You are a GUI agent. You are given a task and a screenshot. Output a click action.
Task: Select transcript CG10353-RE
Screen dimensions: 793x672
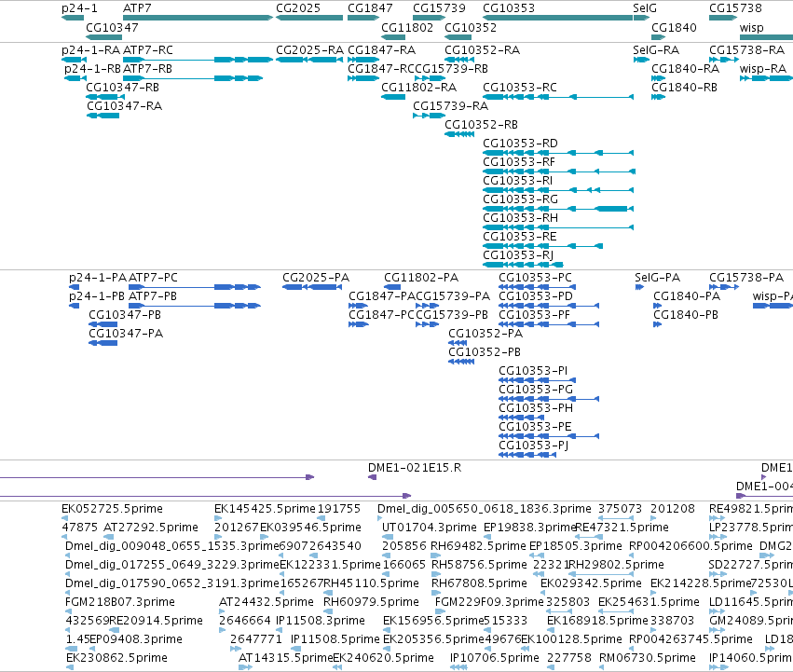542,246
